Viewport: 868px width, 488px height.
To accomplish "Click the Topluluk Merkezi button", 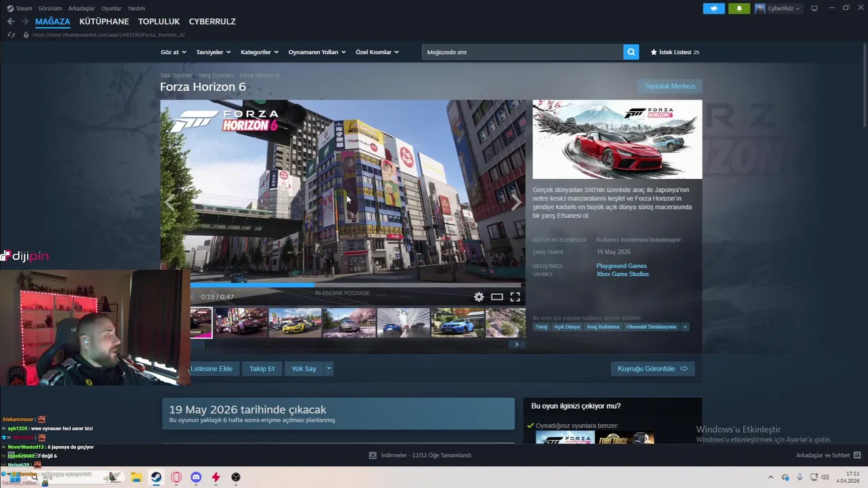I will 669,86.
